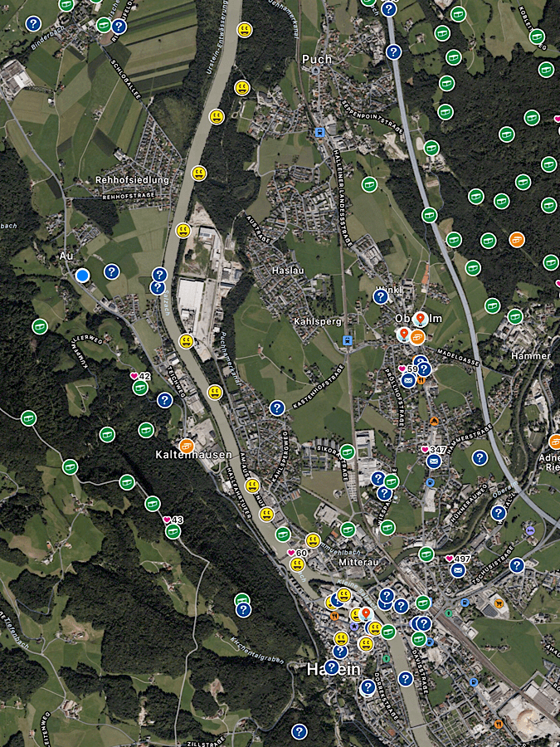Tap the orange campfire icon near Hammerstraße
The width and height of the screenshot is (560, 747).
pos(433,422)
